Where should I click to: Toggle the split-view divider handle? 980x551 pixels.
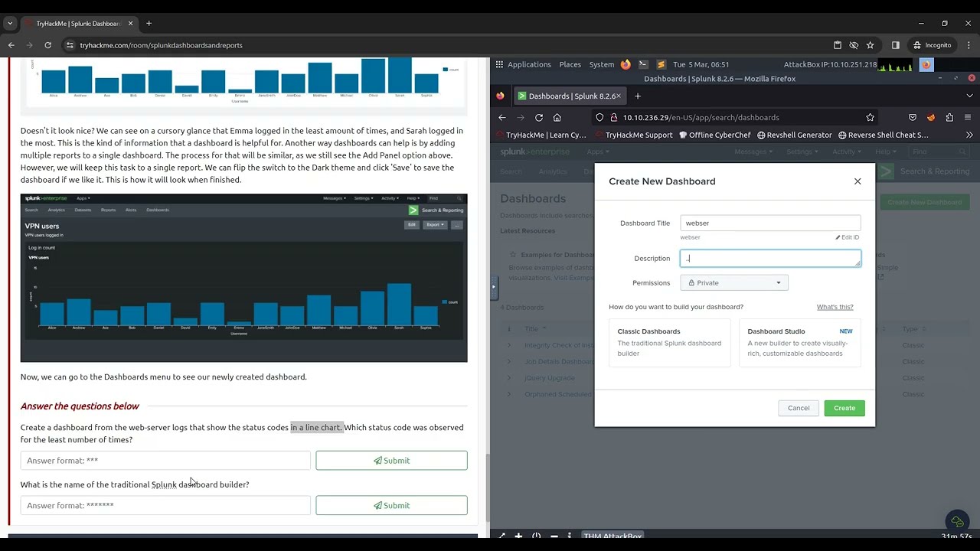click(x=494, y=287)
